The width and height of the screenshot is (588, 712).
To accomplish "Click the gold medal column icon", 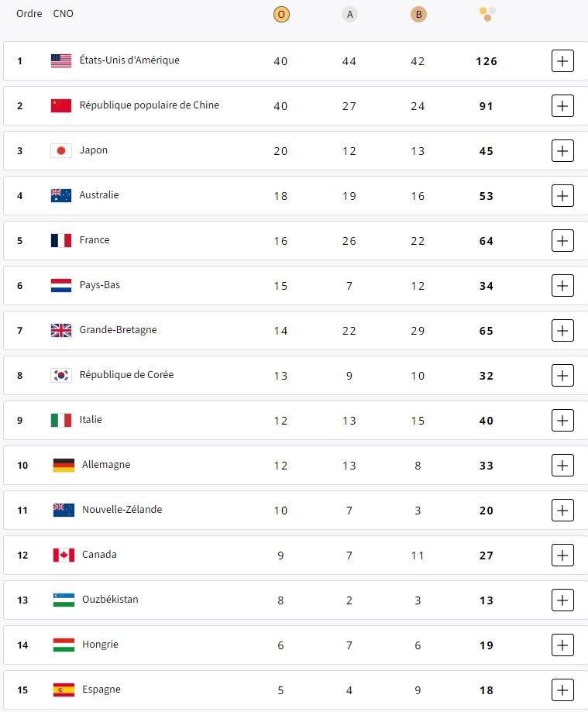I will pyautogui.click(x=281, y=15).
